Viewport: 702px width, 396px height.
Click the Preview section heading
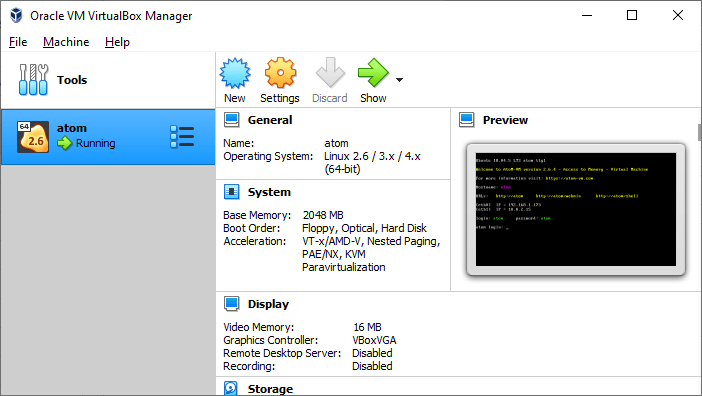point(505,120)
